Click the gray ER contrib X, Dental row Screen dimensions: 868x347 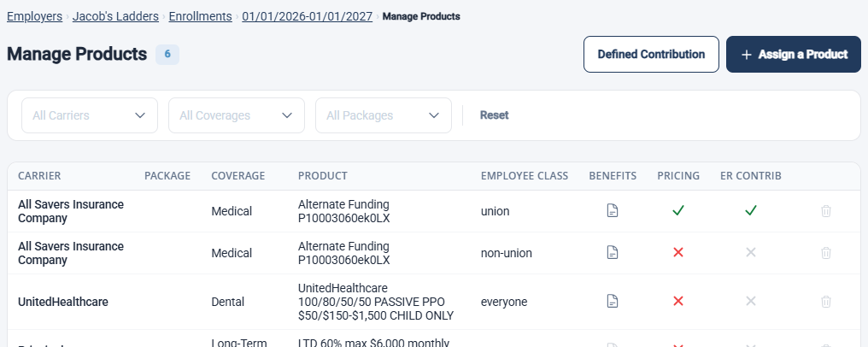click(x=751, y=302)
